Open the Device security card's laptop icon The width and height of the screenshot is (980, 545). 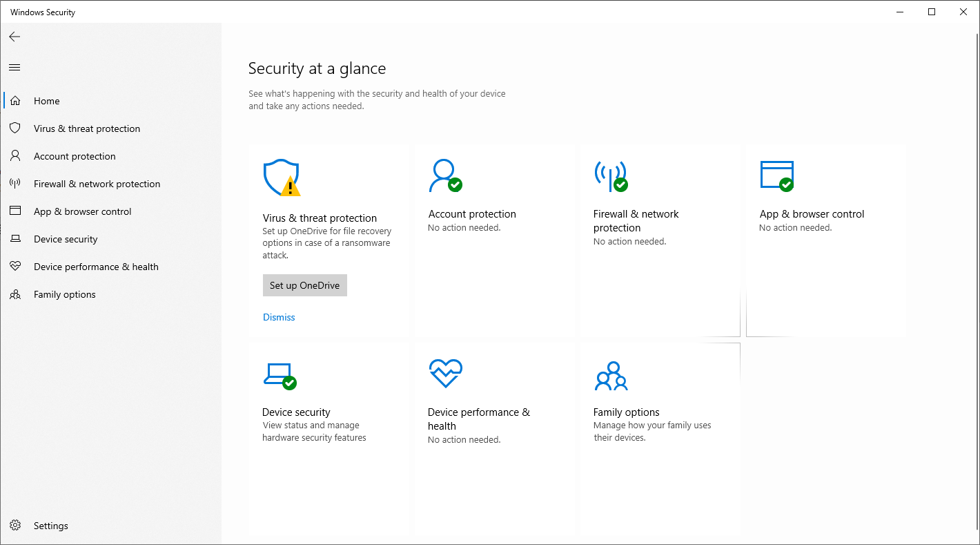click(280, 376)
